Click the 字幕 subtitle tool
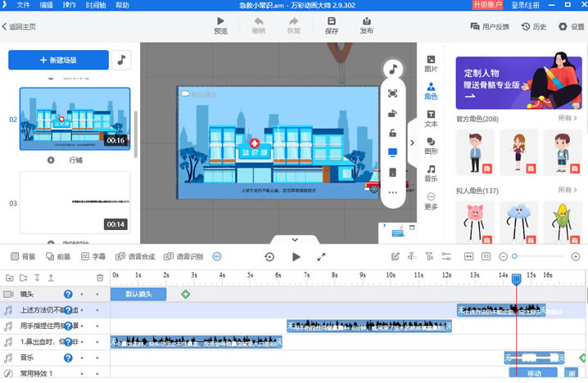The height and width of the screenshot is (383, 588). (x=93, y=256)
